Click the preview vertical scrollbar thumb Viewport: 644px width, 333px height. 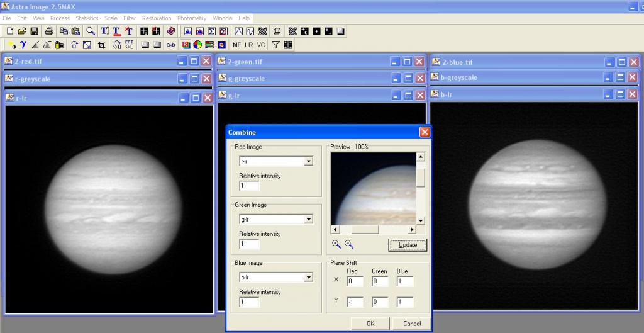coord(421,177)
